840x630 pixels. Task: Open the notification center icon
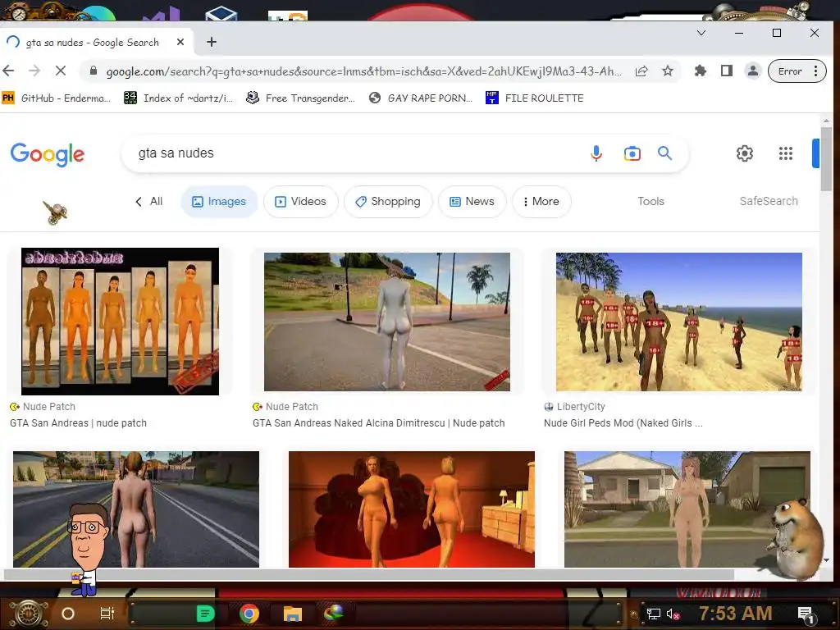point(806,614)
